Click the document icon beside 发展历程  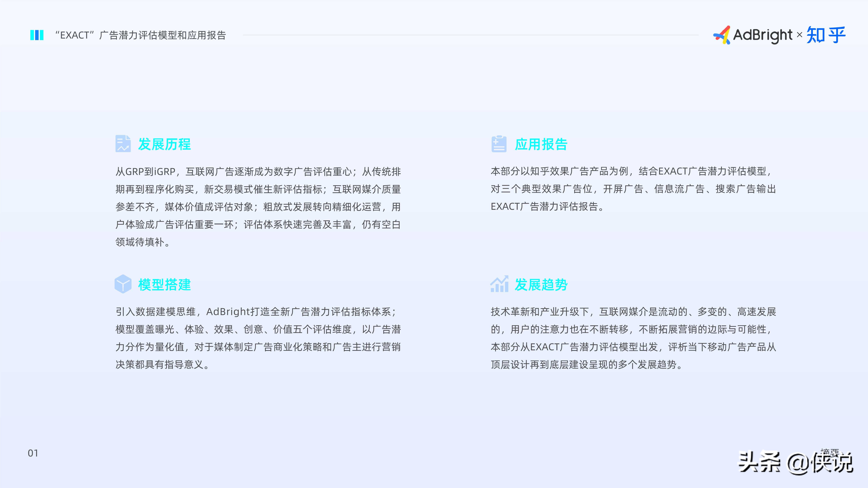tap(123, 143)
